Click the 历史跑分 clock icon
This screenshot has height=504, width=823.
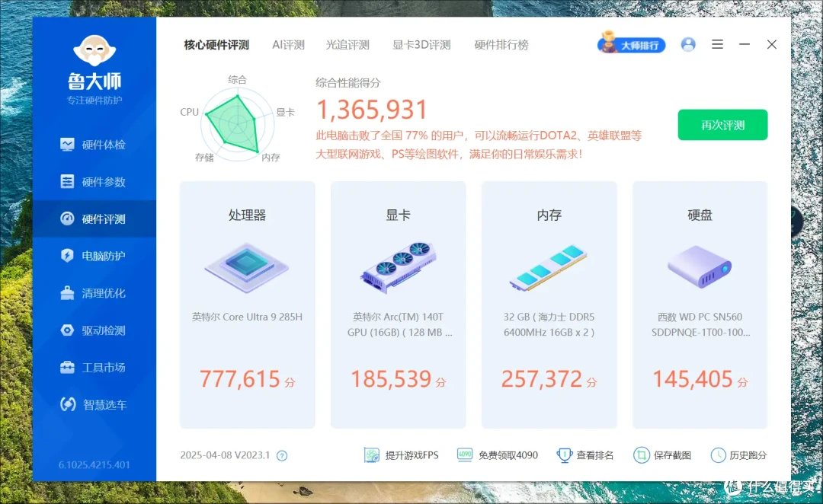click(x=718, y=455)
